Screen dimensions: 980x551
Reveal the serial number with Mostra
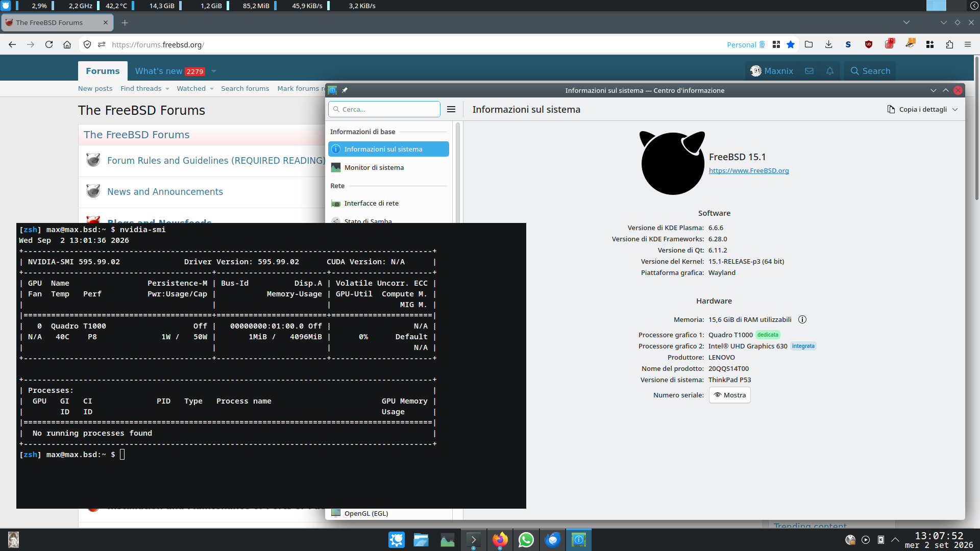click(730, 395)
